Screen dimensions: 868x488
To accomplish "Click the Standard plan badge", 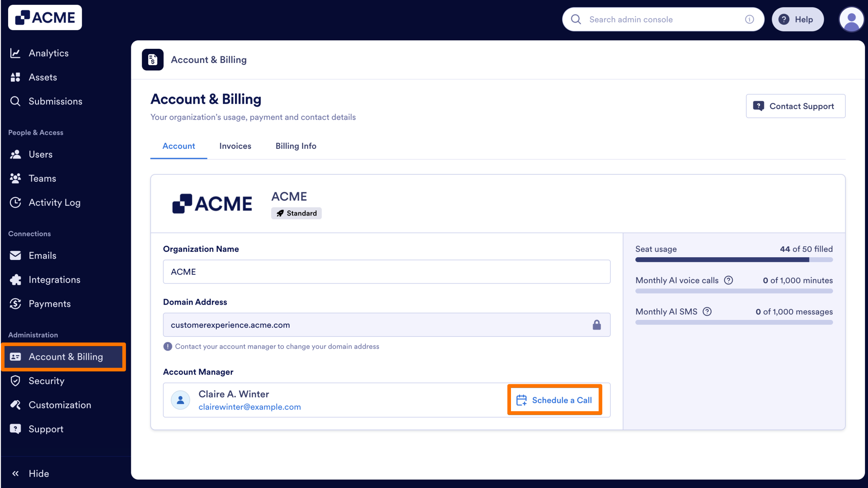I will pos(296,213).
